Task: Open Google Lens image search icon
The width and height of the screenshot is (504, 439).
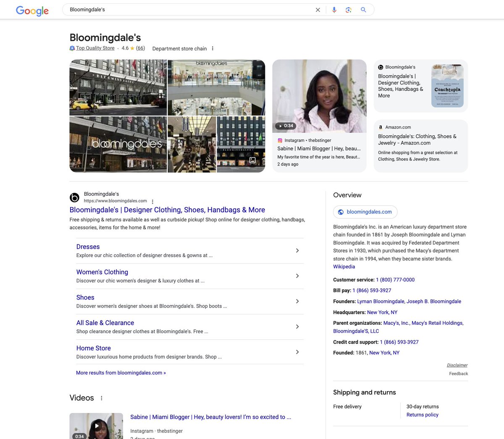Action: (349, 10)
